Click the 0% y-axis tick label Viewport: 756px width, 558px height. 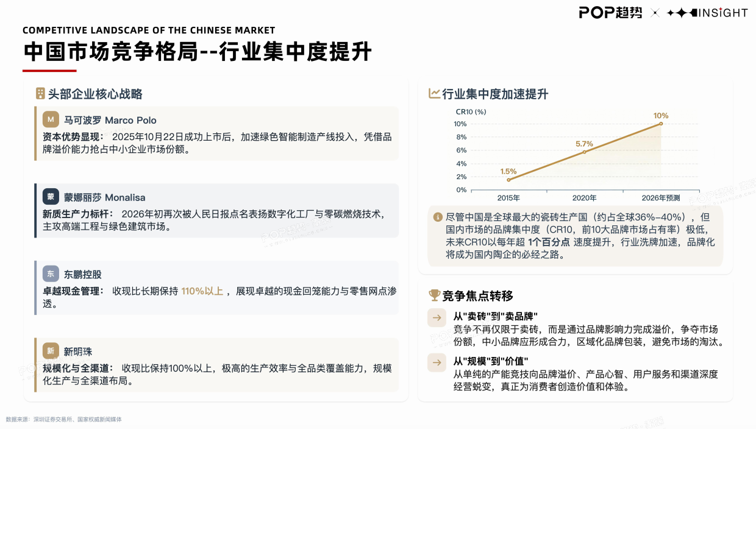click(x=462, y=189)
